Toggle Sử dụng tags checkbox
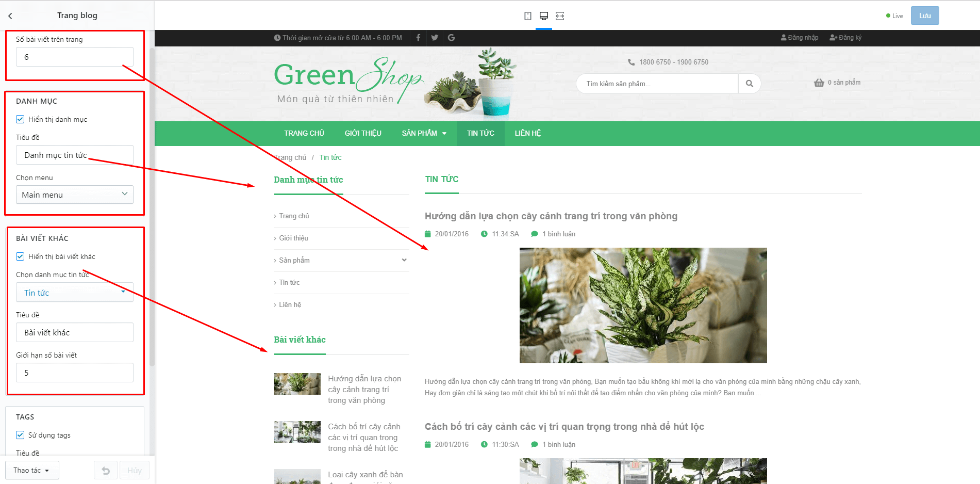Viewport: 980px width, 484px height. (x=20, y=435)
